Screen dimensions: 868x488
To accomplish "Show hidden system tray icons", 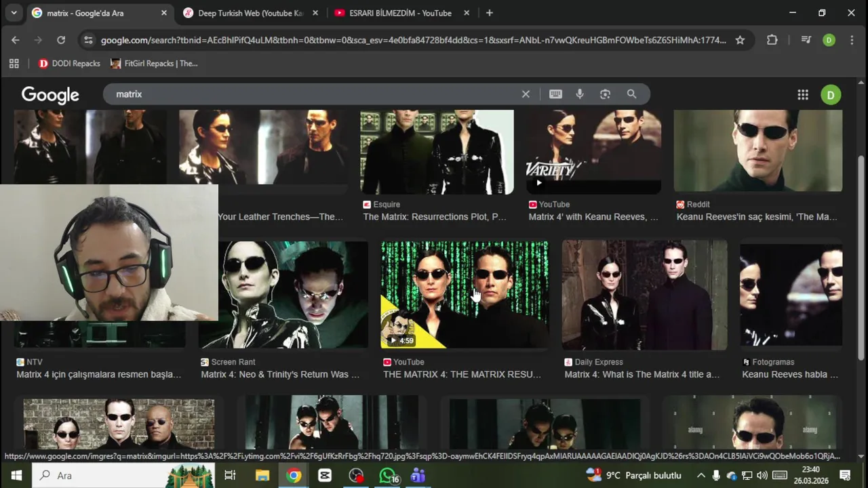I will [701, 475].
